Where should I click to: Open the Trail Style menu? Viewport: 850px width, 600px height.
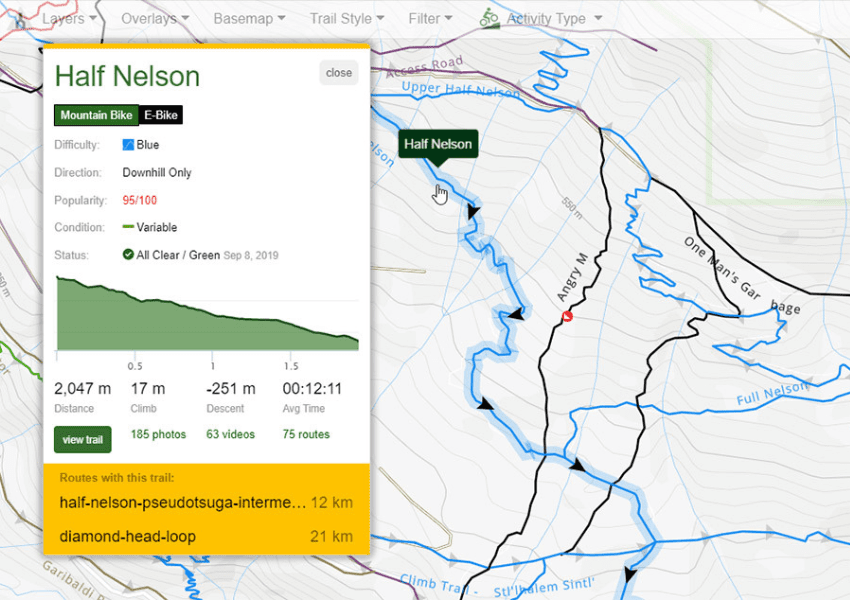[347, 18]
